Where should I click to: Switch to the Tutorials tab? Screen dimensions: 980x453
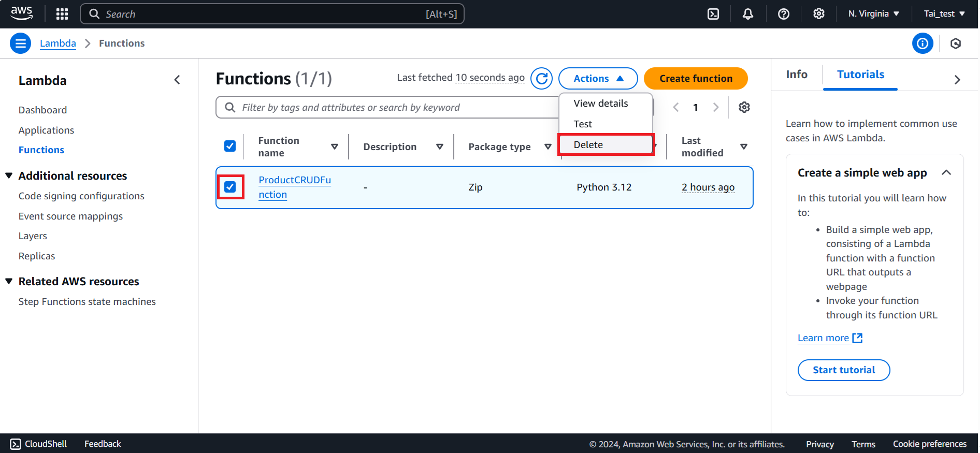(x=860, y=75)
